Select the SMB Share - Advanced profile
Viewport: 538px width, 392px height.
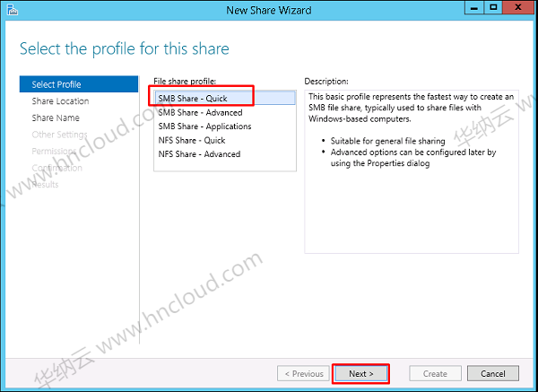(x=225, y=112)
